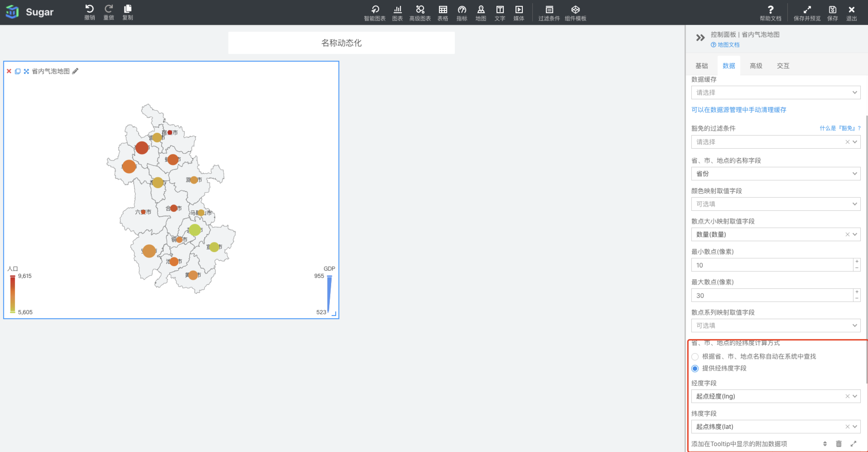Select 根据省、市、地点名称自动在系统中查找 radio option
The height and width of the screenshot is (452, 868).
tap(695, 357)
